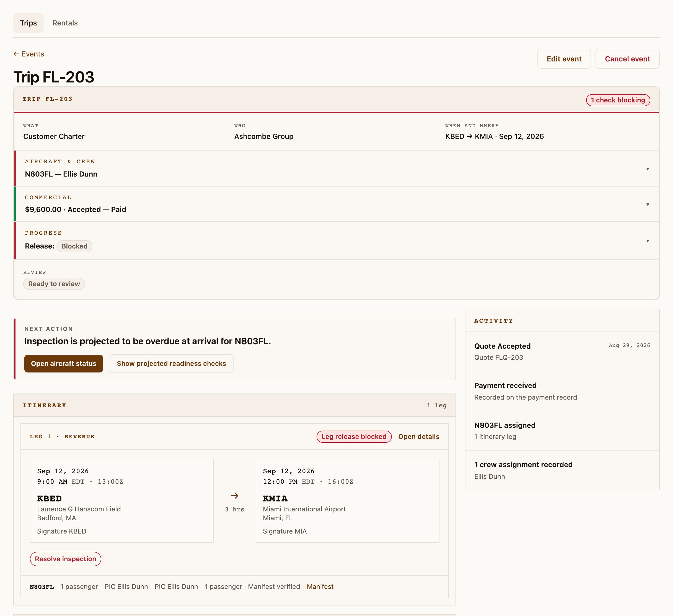Click the 1 leg count in Itinerary header
This screenshot has width=673, height=616.
436,406
